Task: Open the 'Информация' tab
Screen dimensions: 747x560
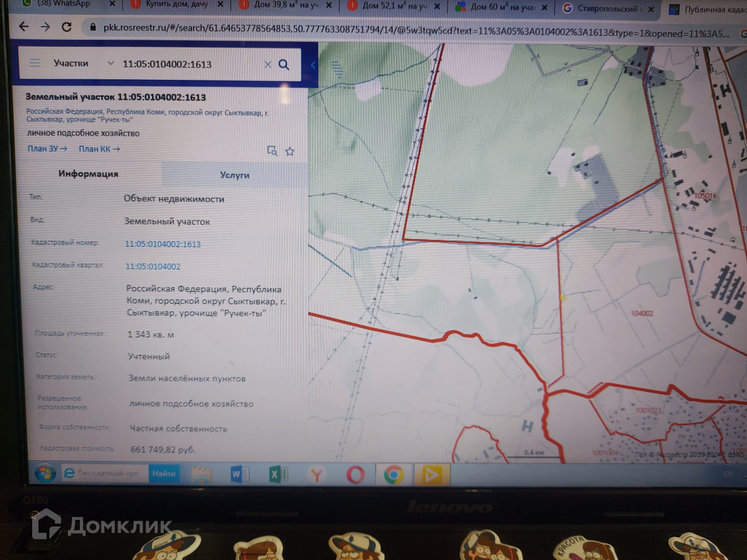Action: [x=88, y=174]
